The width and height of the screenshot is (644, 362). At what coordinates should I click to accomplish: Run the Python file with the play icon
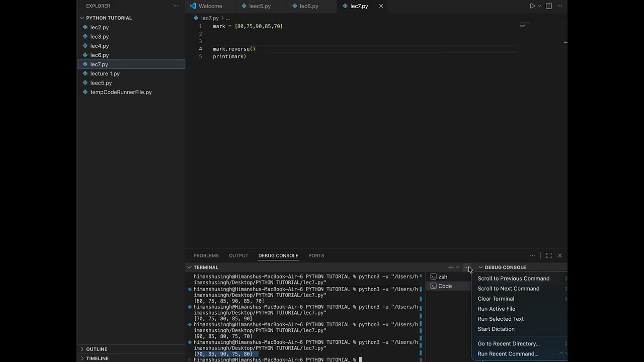[x=532, y=6]
